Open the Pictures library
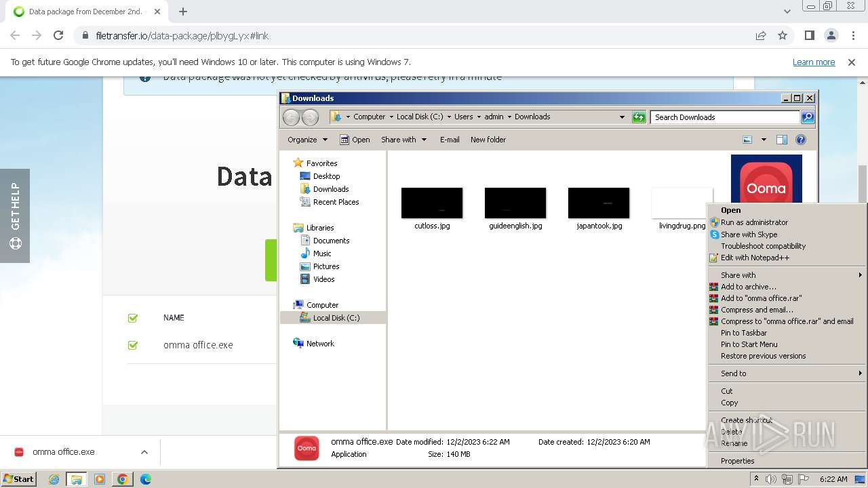The image size is (868, 488). point(326,266)
